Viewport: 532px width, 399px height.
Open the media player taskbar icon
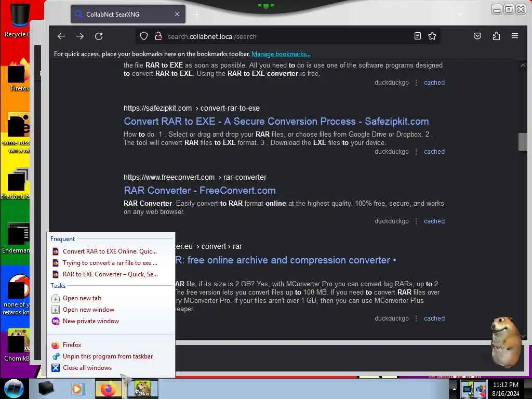point(77,389)
